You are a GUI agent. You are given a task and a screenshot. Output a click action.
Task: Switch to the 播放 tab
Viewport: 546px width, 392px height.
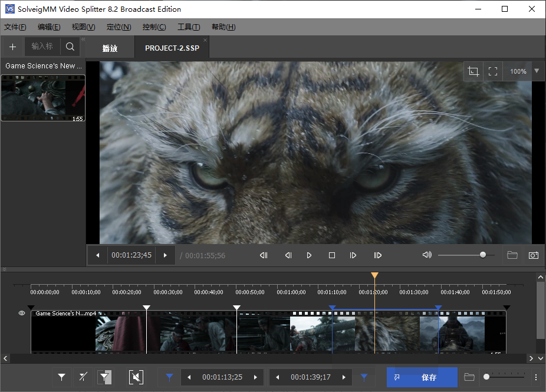click(x=110, y=48)
